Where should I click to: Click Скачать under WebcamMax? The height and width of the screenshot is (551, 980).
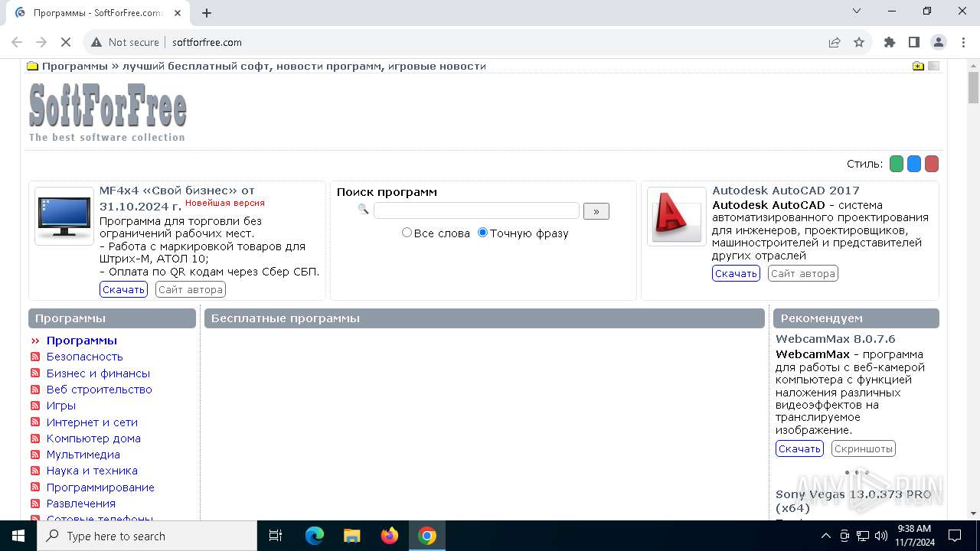click(799, 448)
